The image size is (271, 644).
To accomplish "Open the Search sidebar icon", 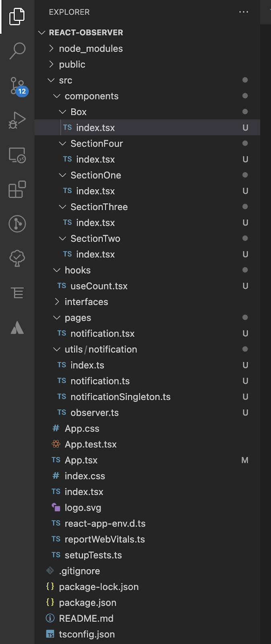I will point(17,51).
